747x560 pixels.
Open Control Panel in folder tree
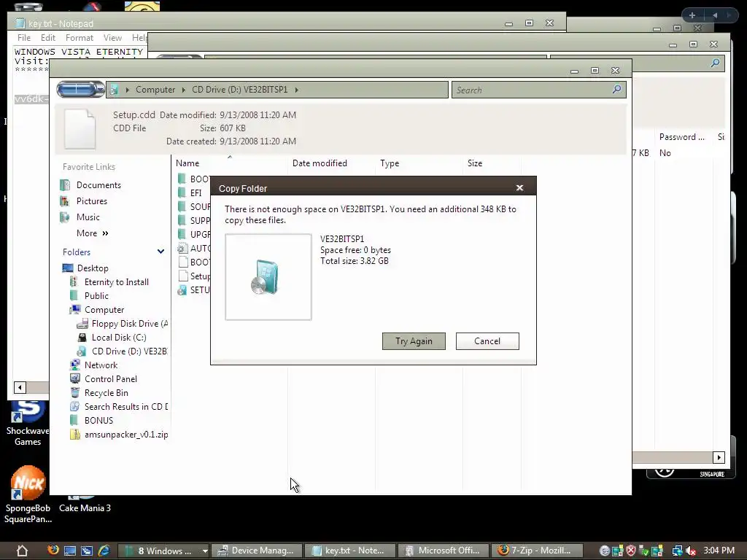click(111, 378)
